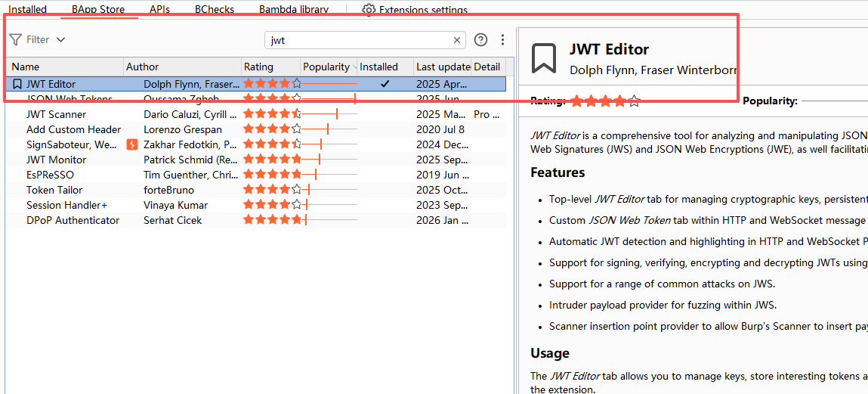The width and height of the screenshot is (868, 394).
Task: Open the help question-mark icon
Action: pyautogui.click(x=482, y=40)
